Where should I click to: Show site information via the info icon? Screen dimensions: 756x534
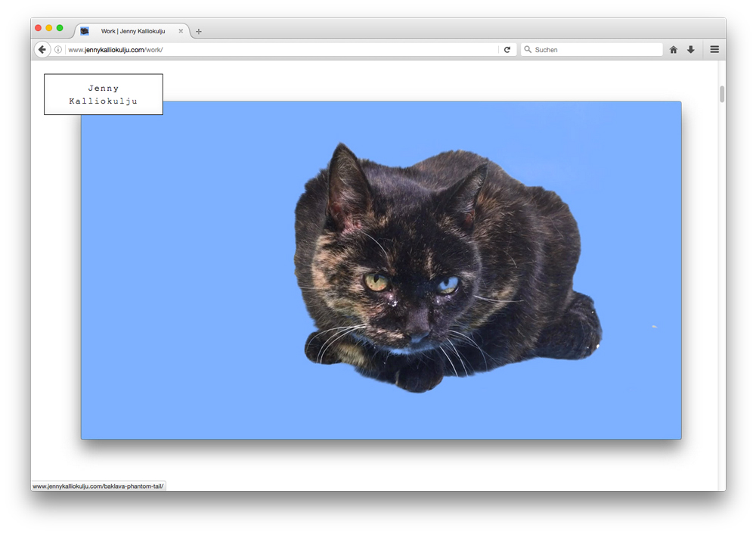(x=58, y=49)
